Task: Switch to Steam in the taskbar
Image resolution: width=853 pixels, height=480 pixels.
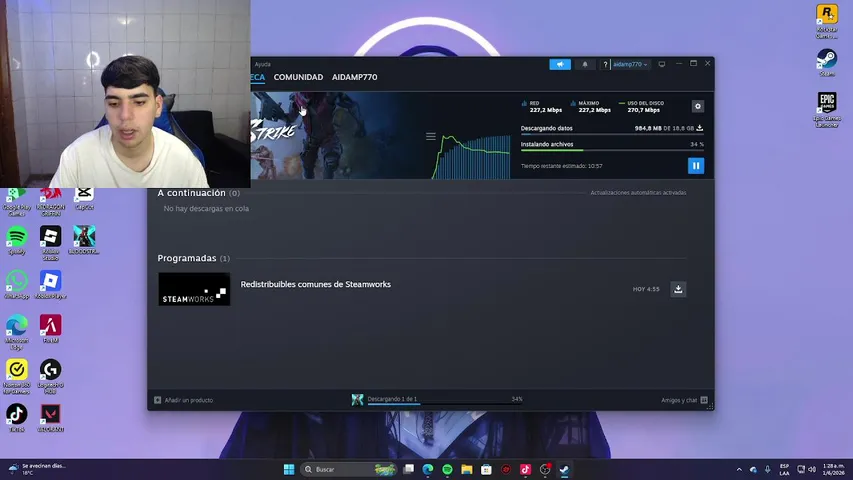Action: point(564,469)
